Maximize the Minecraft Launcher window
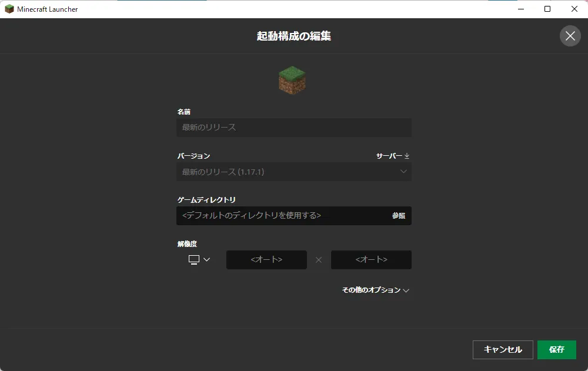Image resolution: width=588 pixels, height=371 pixels. point(547,9)
